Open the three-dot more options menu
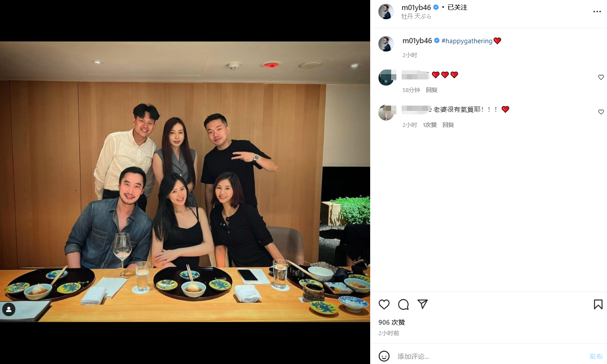 tap(597, 12)
